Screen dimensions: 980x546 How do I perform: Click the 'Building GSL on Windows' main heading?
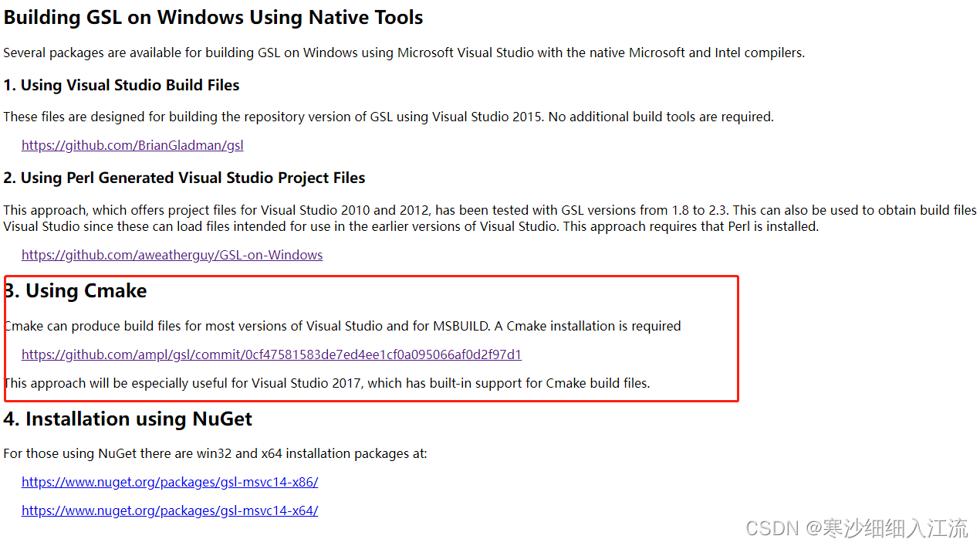(213, 17)
